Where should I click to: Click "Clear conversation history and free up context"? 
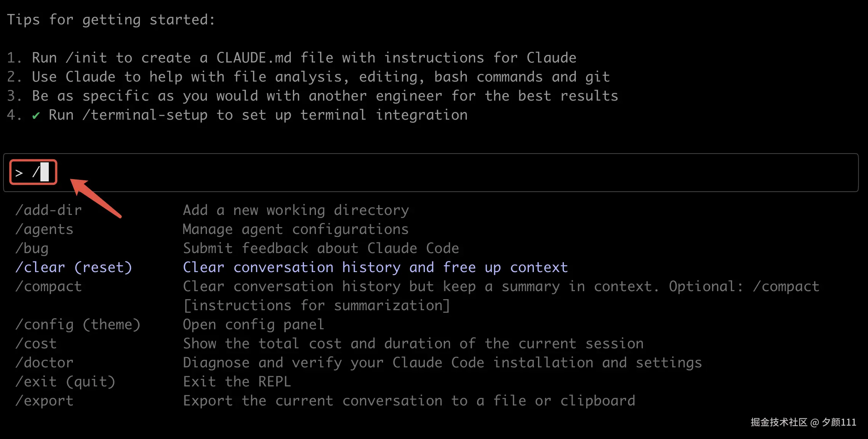click(375, 268)
